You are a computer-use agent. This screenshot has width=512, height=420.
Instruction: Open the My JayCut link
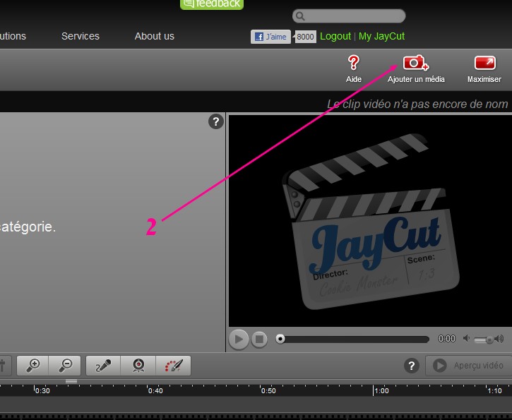tap(382, 36)
